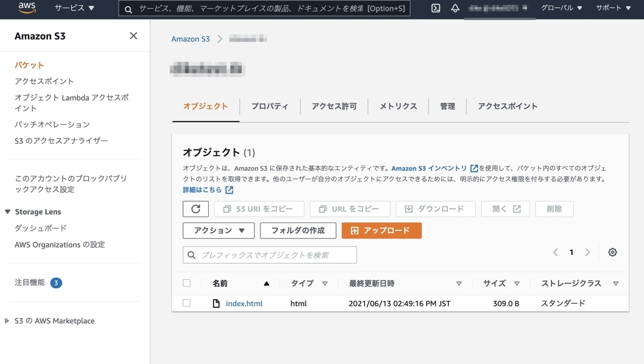Viewport: 644px width, 364px height.
Task: Click the フォルダの作成 button
Action: 298,231
